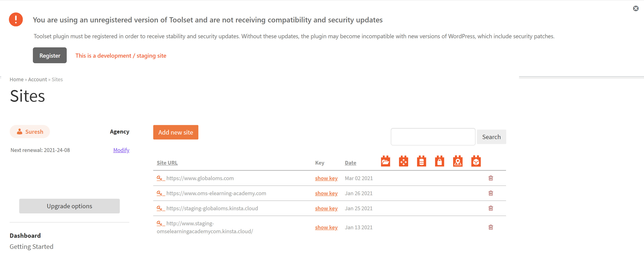This screenshot has height=256, width=644.
Task: Remove the staging-globaloms.kinsta.cloud site via trash icon
Action: [x=491, y=208]
